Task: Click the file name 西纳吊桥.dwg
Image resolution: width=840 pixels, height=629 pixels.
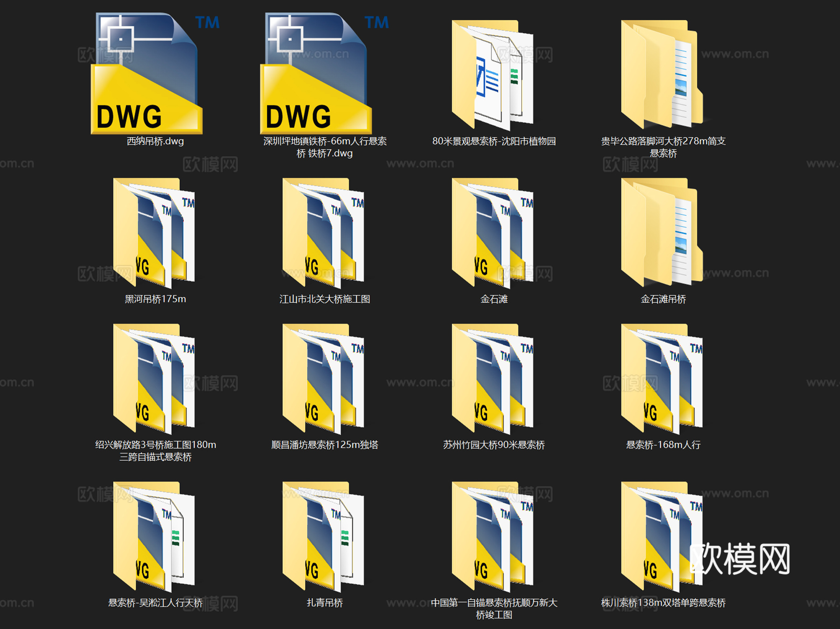Action: [155, 141]
